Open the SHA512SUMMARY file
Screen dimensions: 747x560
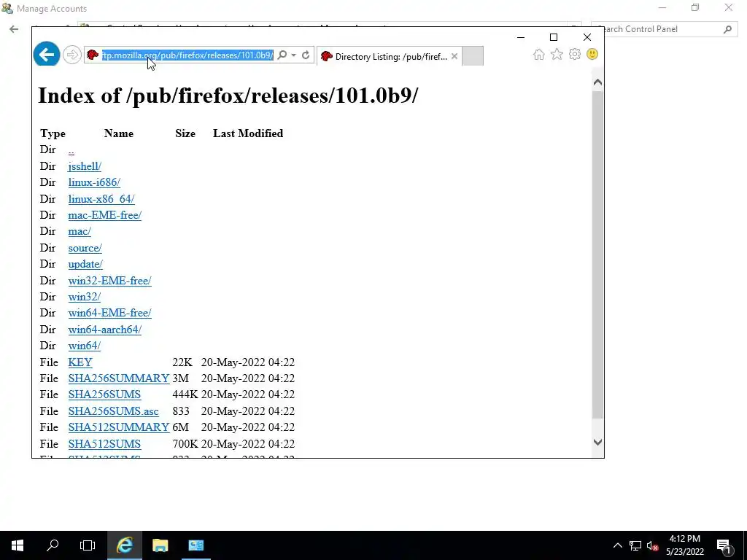click(119, 427)
